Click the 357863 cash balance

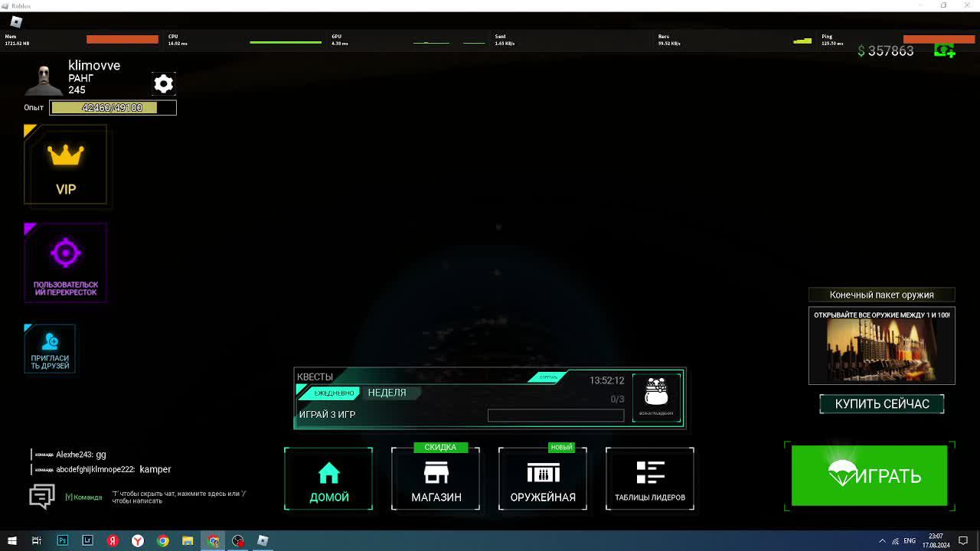(886, 51)
